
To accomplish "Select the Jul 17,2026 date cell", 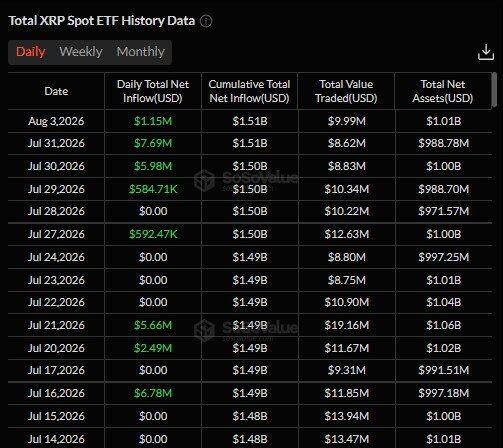I will point(56,370).
